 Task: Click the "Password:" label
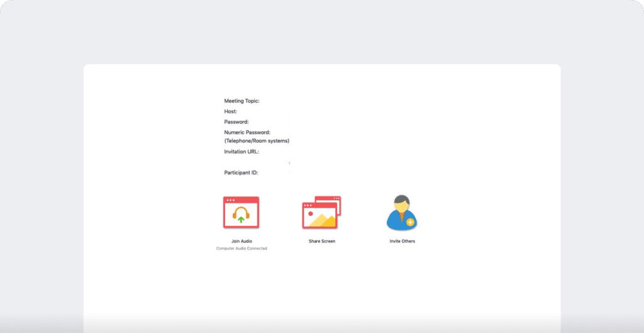tap(236, 121)
